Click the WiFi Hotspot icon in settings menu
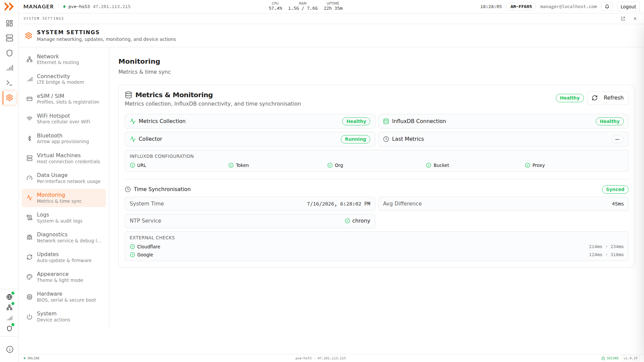This screenshot has width=644, height=362. pos(30,119)
